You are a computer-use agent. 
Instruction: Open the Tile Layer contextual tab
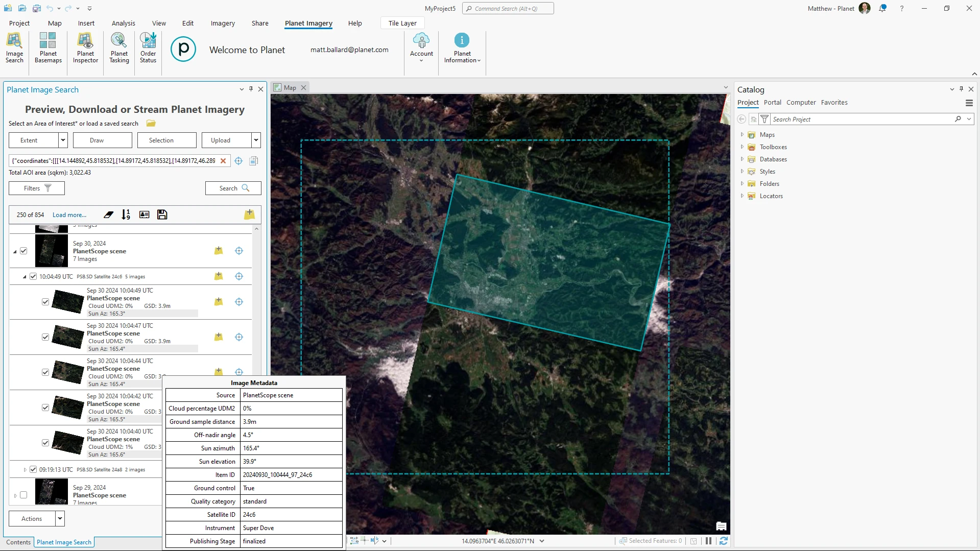[x=402, y=23]
